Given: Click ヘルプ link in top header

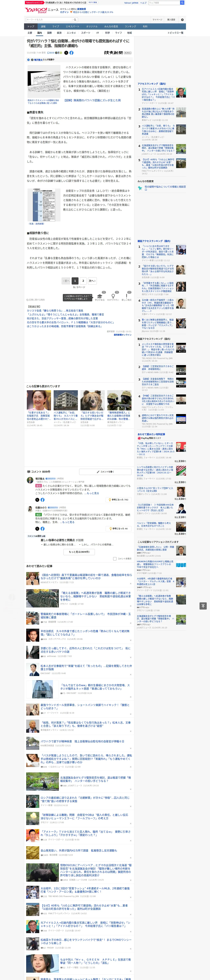Looking at the screenshot, I should 143,3.
